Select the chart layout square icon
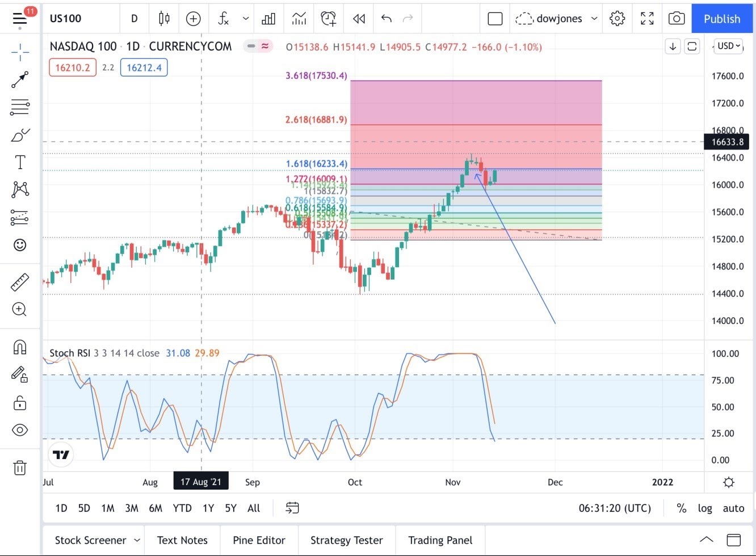Image resolution: width=756 pixels, height=556 pixels. click(x=495, y=19)
